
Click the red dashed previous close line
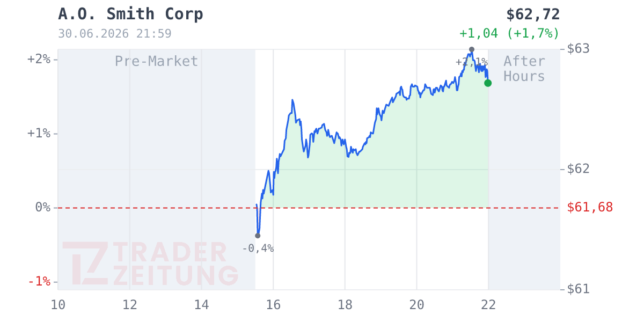(309, 208)
